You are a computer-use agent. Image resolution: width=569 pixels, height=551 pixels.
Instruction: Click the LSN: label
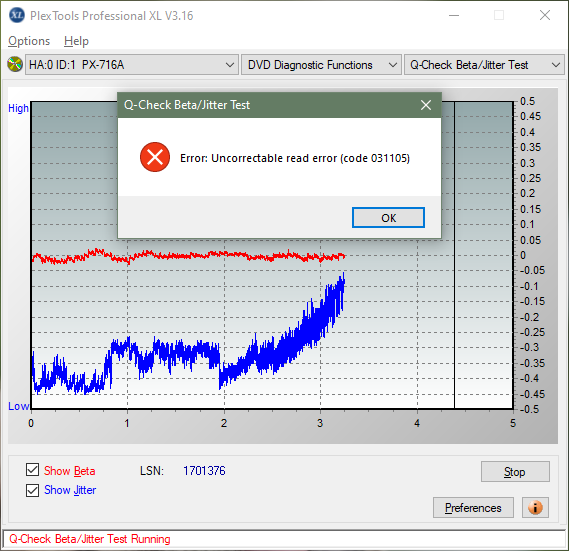point(152,471)
